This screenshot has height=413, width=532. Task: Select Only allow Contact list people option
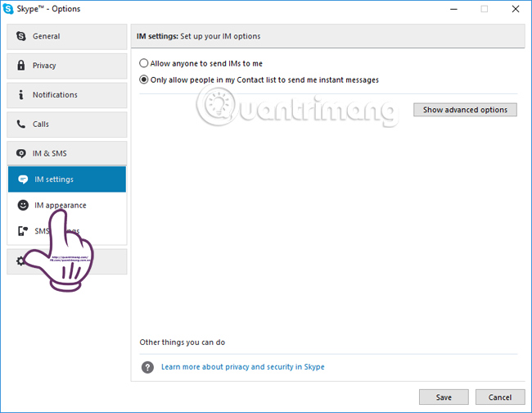coord(145,80)
